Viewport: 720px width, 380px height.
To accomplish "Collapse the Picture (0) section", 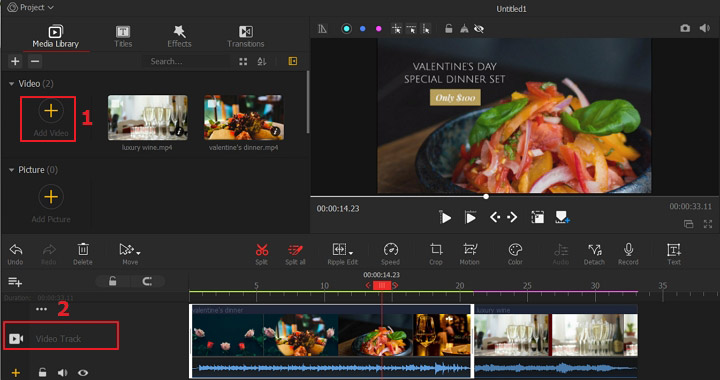I will 11,170.
